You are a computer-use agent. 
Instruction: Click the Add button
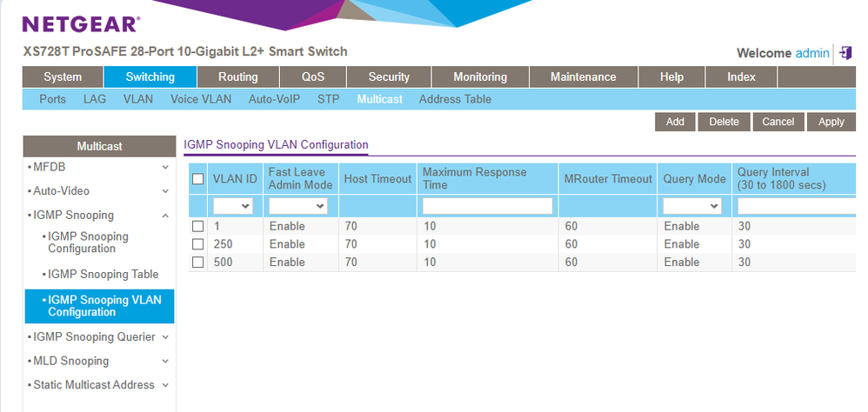tap(675, 122)
